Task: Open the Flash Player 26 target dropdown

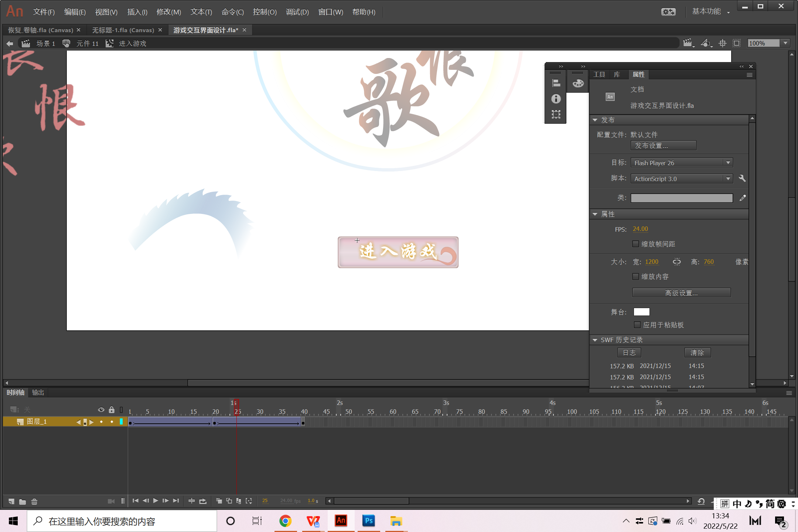Action: [681, 163]
